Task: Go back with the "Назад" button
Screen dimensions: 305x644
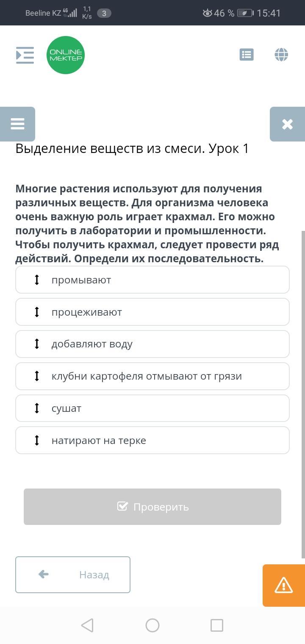Action: [73, 575]
